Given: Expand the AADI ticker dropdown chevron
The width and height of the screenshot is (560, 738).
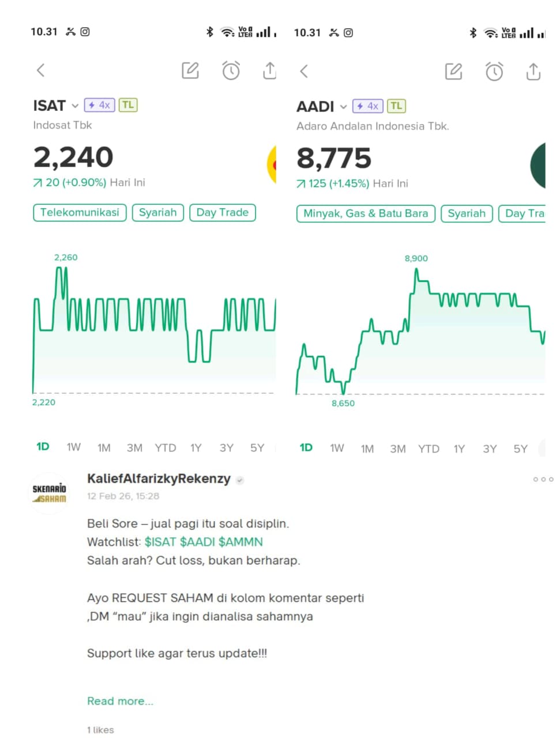Looking at the screenshot, I should [x=343, y=107].
